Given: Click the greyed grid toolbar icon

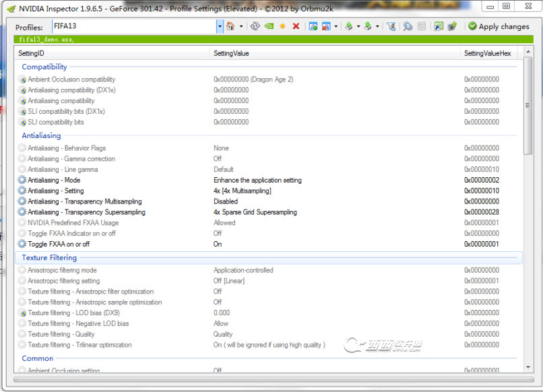Looking at the screenshot, I should 422,26.
